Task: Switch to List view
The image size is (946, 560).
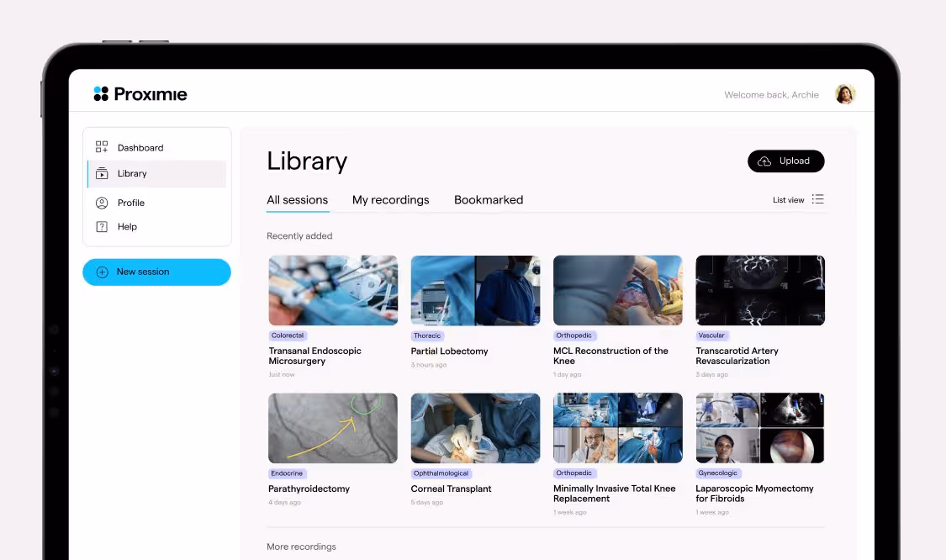Action: point(798,200)
